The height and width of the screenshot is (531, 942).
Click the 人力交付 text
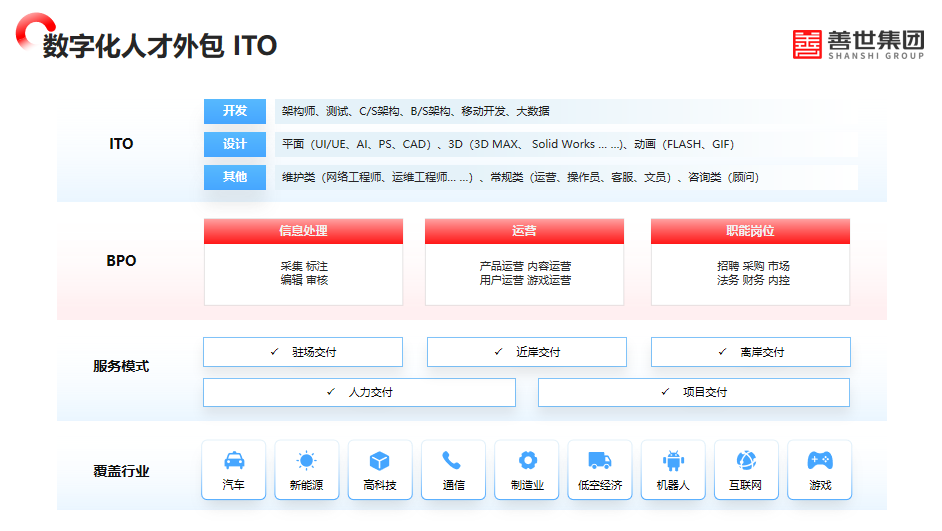tap(371, 392)
